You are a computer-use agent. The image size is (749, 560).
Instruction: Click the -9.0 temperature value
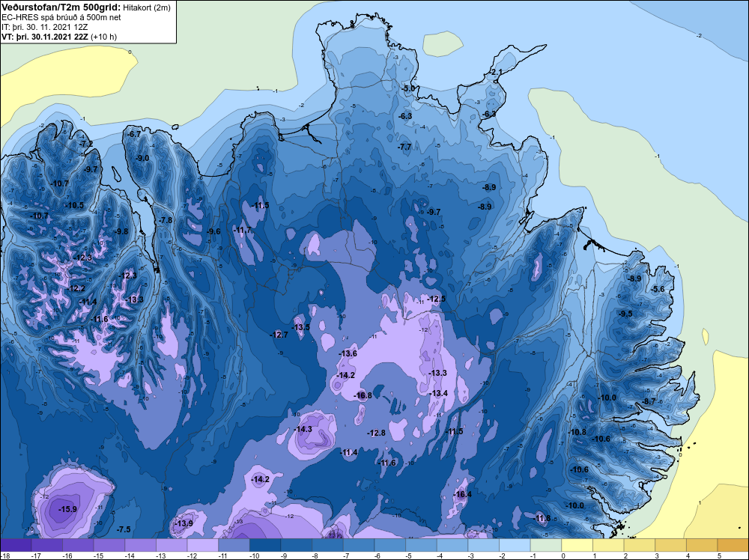click(x=142, y=158)
